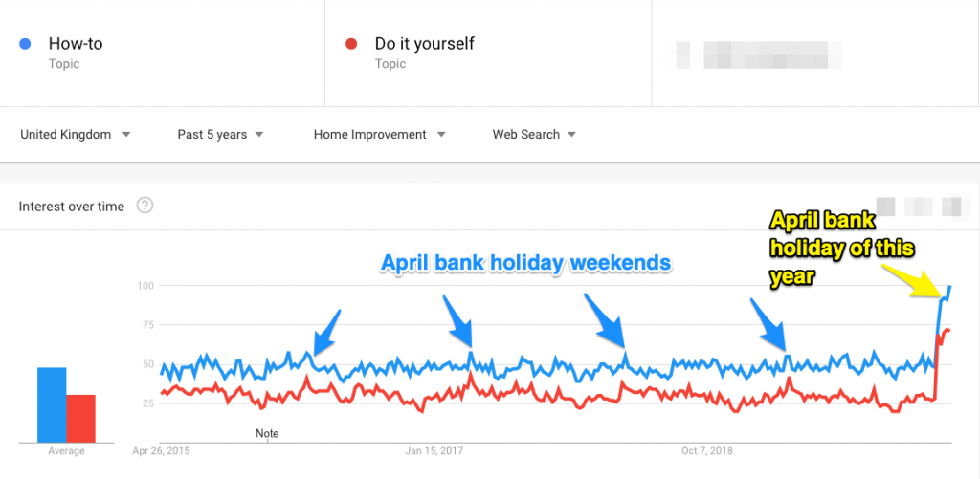Click the red average bar
Viewport: 980px width, 479px height.
(80, 419)
